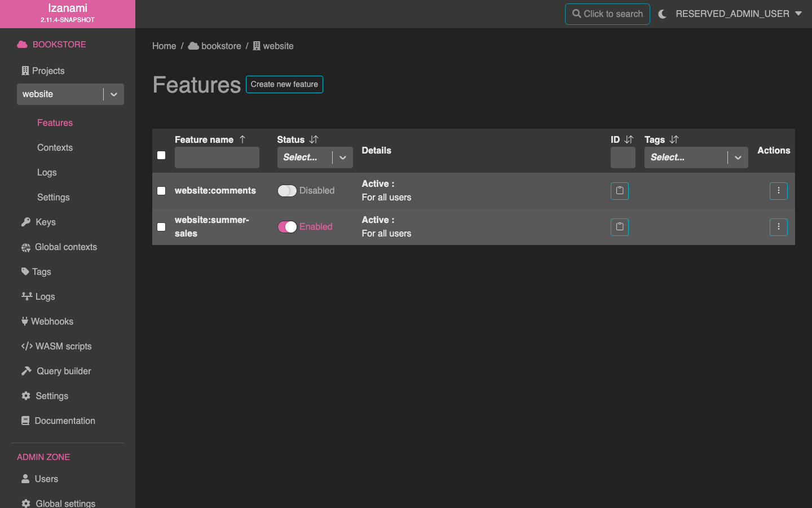This screenshot has width=812, height=508.
Task: Sort by Feature name arrow icon
Action: coord(242,139)
